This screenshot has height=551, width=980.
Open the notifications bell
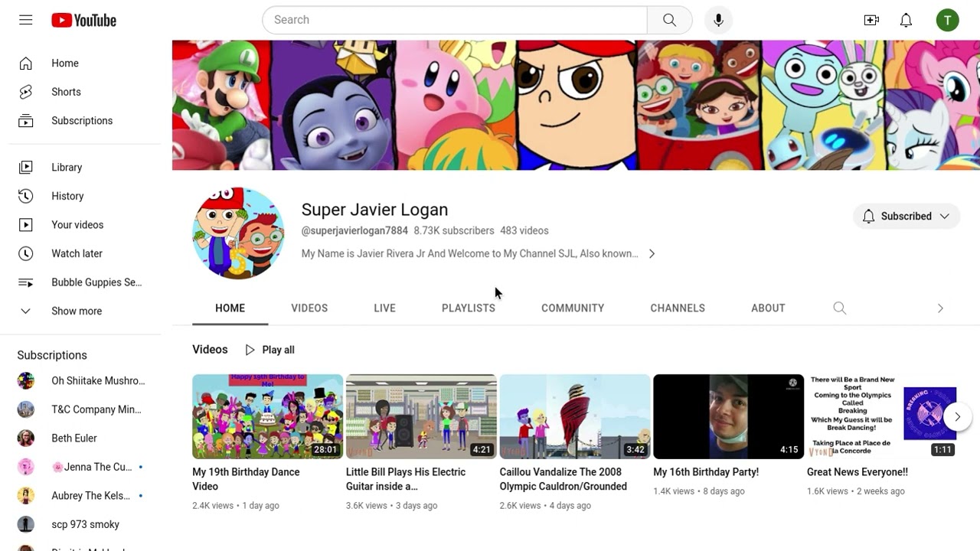906,21
